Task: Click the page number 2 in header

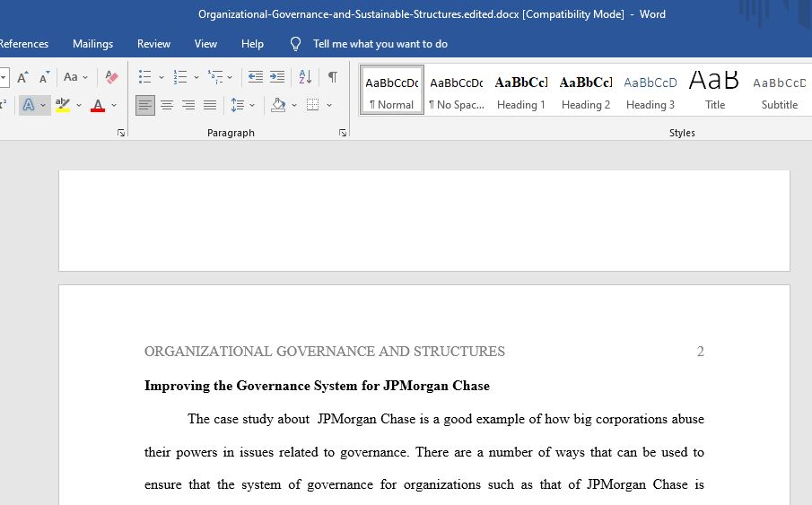Action: (700, 352)
